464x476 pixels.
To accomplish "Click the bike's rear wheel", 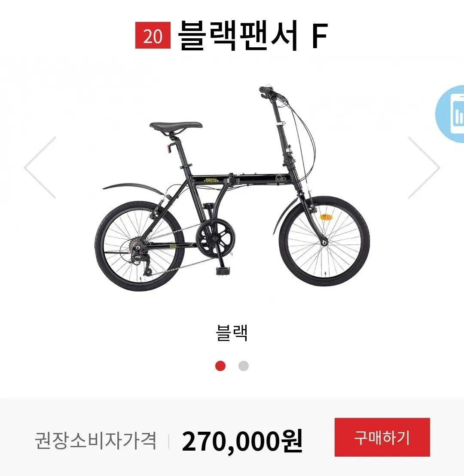I will point(140,246).
